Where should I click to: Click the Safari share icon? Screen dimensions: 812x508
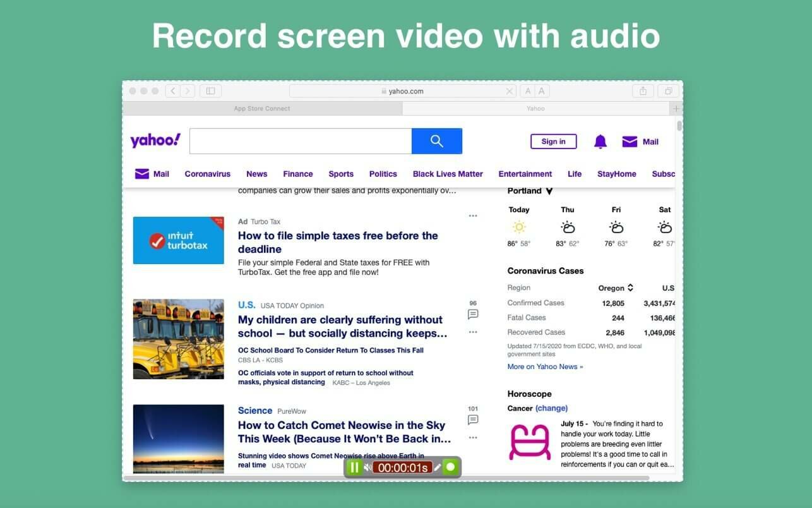pyautogui.click(x=643, y=91)
